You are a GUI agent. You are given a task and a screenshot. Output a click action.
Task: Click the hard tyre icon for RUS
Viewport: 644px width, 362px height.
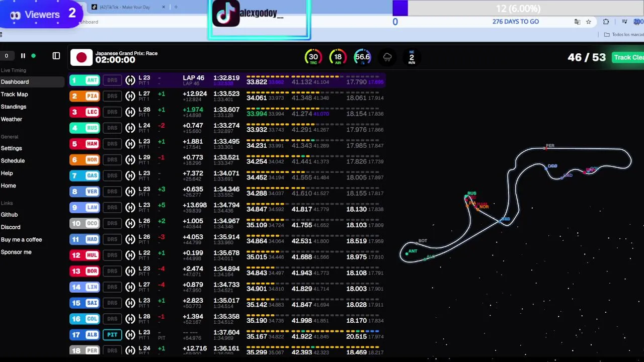[130, 128]
